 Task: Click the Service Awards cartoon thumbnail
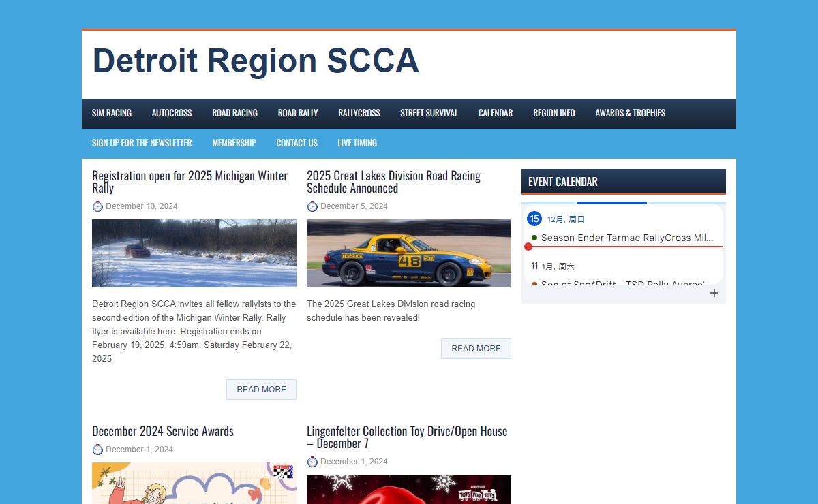click(194, 483)
